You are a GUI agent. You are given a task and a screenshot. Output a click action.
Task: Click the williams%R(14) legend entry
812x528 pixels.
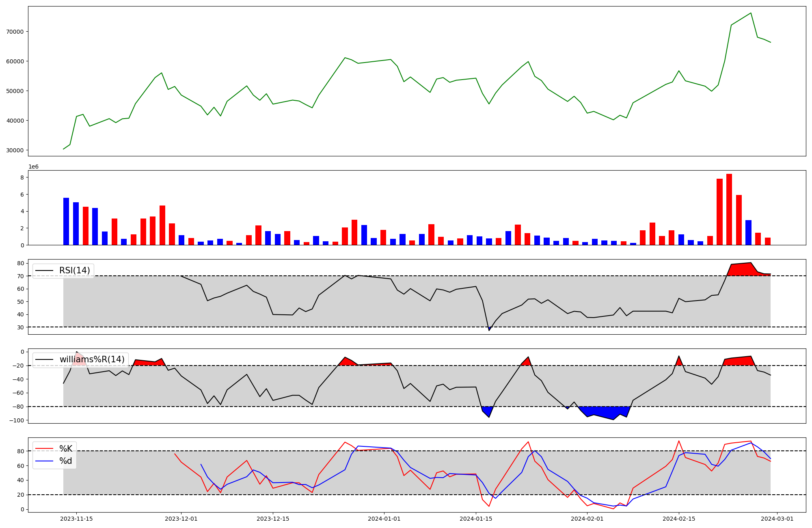click(x=92, y=359)
